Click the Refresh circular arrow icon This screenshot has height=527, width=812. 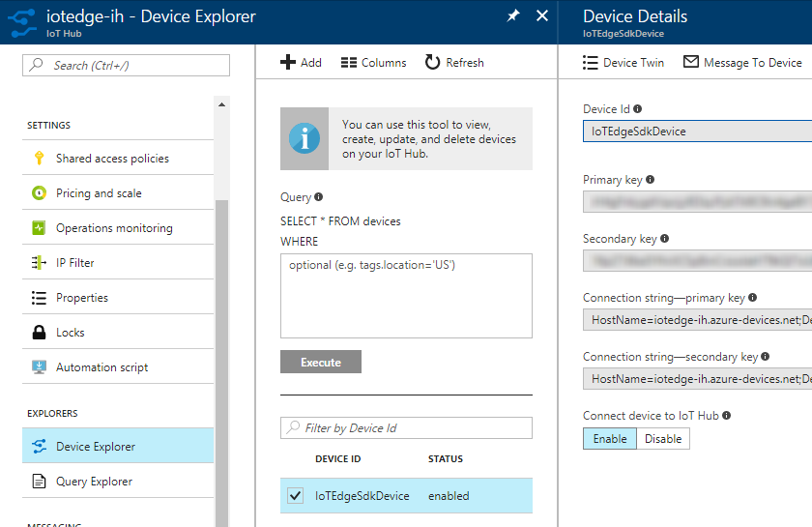click(x=432, y=63)
